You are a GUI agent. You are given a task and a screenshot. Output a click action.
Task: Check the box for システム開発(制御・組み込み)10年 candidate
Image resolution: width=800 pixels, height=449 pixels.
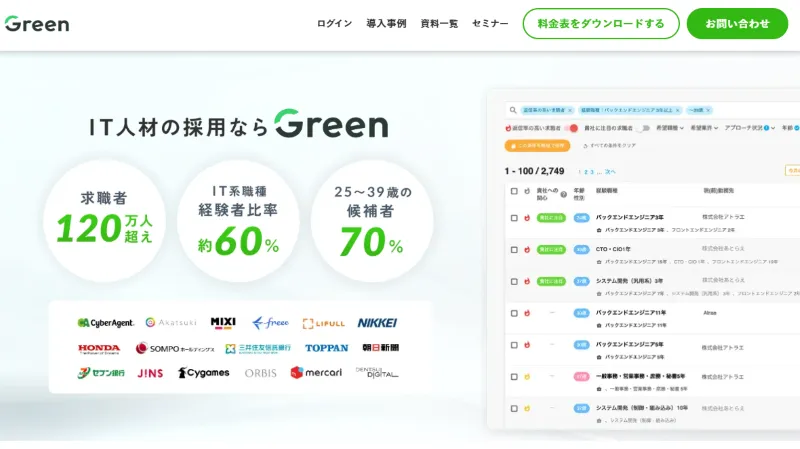coord(514,408)
